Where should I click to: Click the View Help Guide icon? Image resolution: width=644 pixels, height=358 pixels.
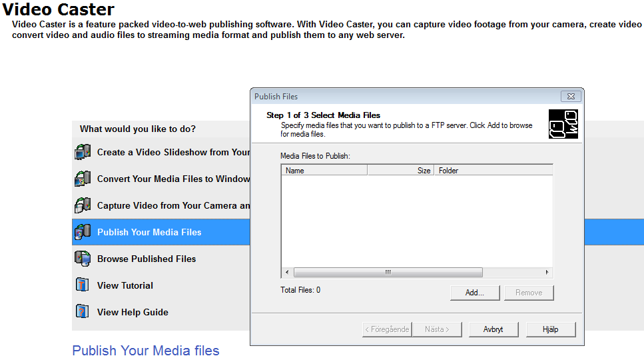pyautogui.click(x=82, y=312)
